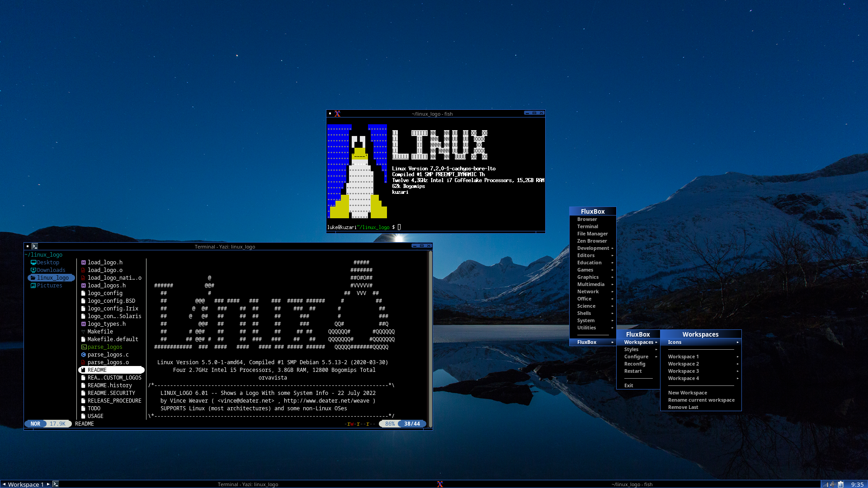Click the xterm icon in the taskbar

tap(440, 484)
